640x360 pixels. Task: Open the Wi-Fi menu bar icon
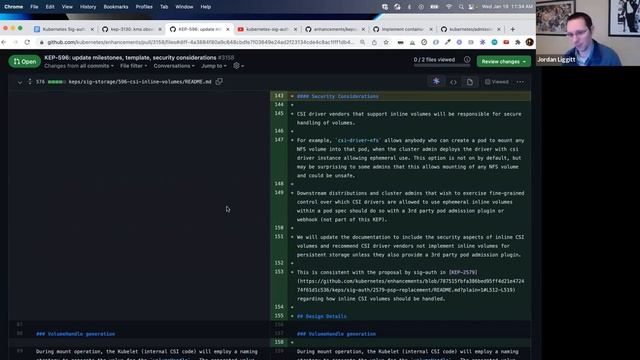449,7
